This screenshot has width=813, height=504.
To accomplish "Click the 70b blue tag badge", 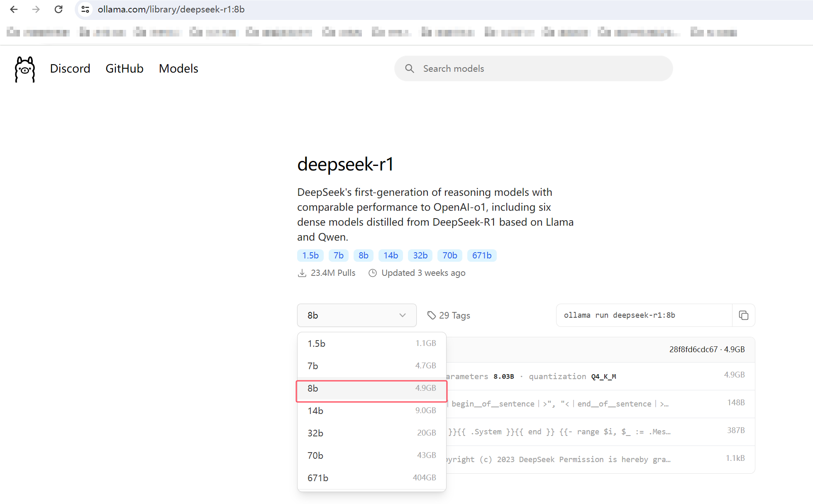I will coord(449,256).
